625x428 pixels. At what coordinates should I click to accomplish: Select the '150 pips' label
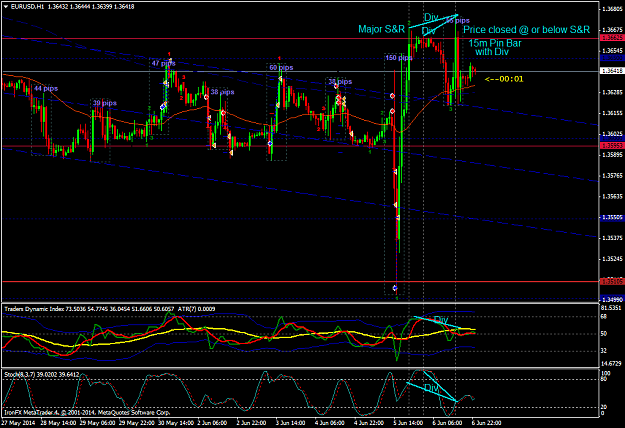tap(398, 58)
